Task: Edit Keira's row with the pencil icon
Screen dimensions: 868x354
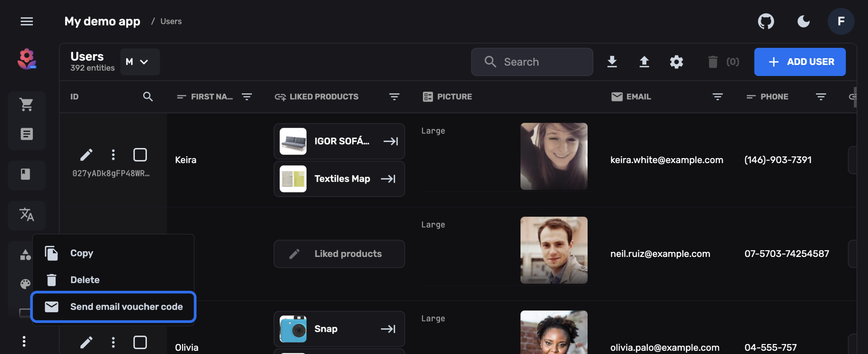Action: coord(86,154)
